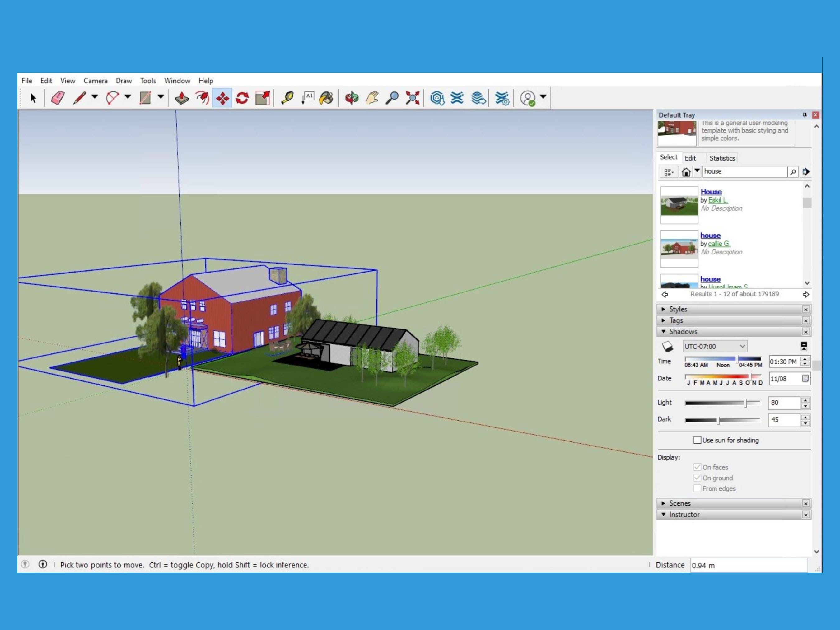Open the Tools menu
The height and width of the screenshot is (630, 840).
click(148, 81)
